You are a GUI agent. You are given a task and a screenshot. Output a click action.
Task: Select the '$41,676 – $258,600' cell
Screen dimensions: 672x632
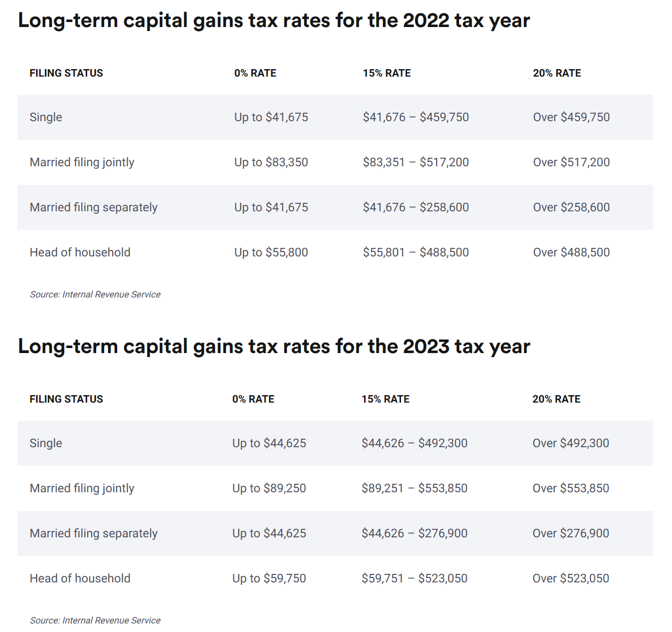click(416, 207)
